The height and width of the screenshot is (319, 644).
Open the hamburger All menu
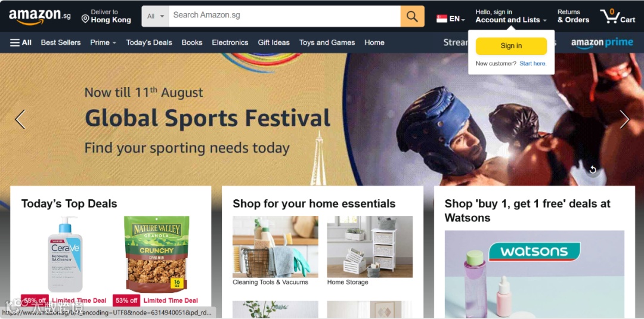pos(21,42)
